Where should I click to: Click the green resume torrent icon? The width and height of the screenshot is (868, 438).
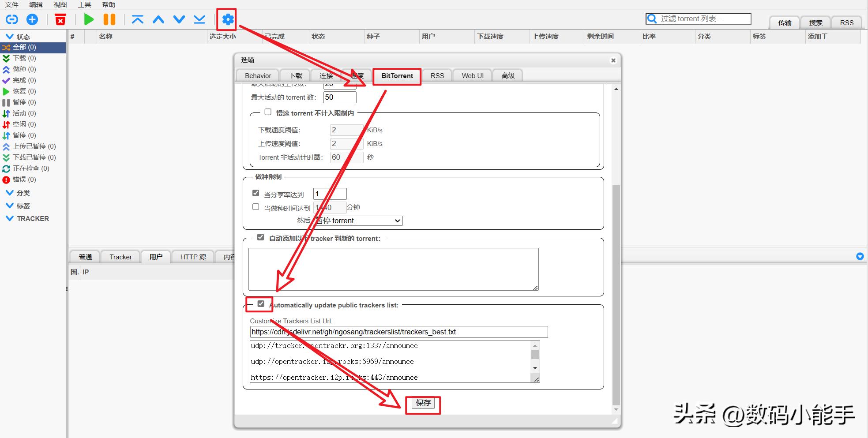pyautogui.click(x=88, y=19)
